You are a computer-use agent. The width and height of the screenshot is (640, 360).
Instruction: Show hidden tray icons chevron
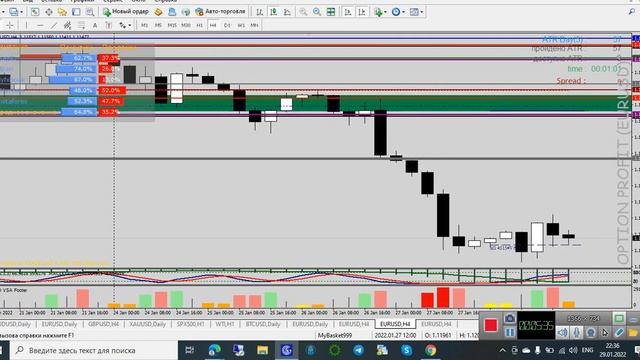[502, 350]
